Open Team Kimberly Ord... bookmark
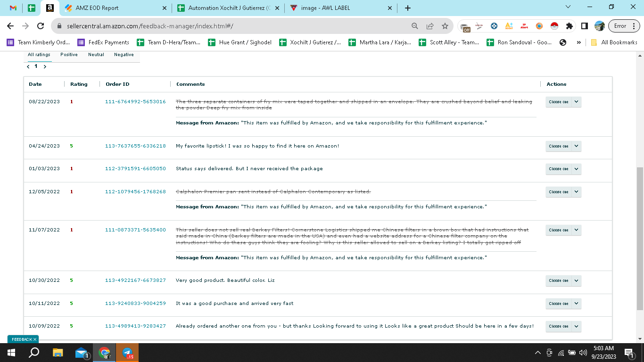 tap(38, 42)
